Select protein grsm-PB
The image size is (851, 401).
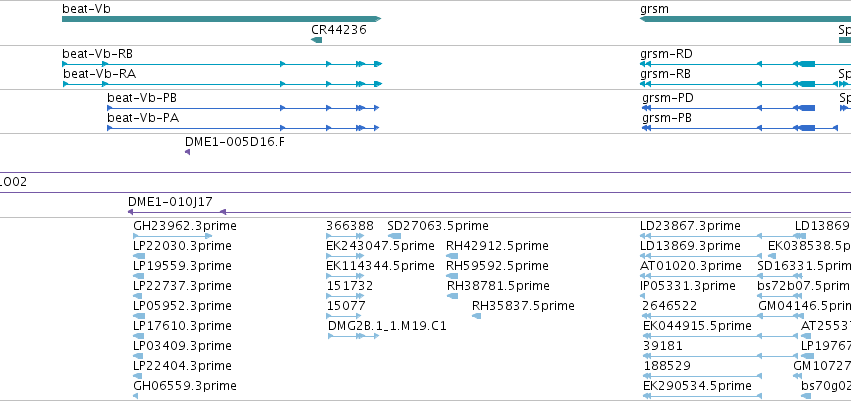[x=740, y=128]
